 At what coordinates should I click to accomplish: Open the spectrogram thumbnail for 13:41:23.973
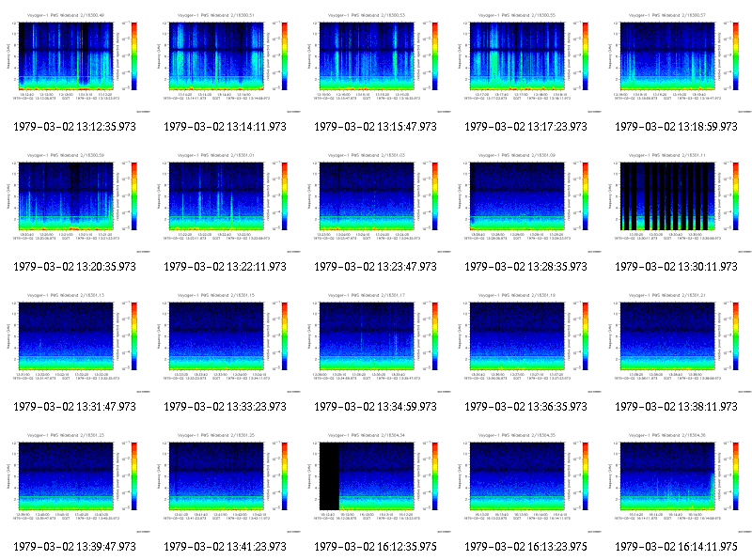[226, 482]
